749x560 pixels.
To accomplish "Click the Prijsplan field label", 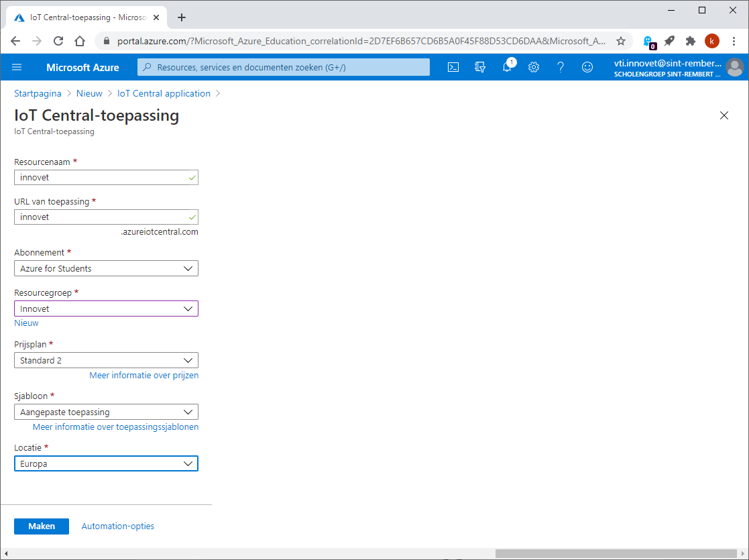I will click(30, 345).
